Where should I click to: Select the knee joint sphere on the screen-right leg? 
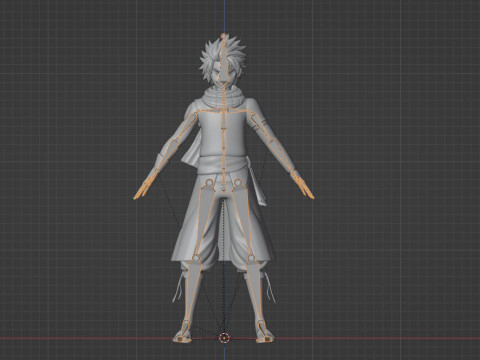coord(251,257)
